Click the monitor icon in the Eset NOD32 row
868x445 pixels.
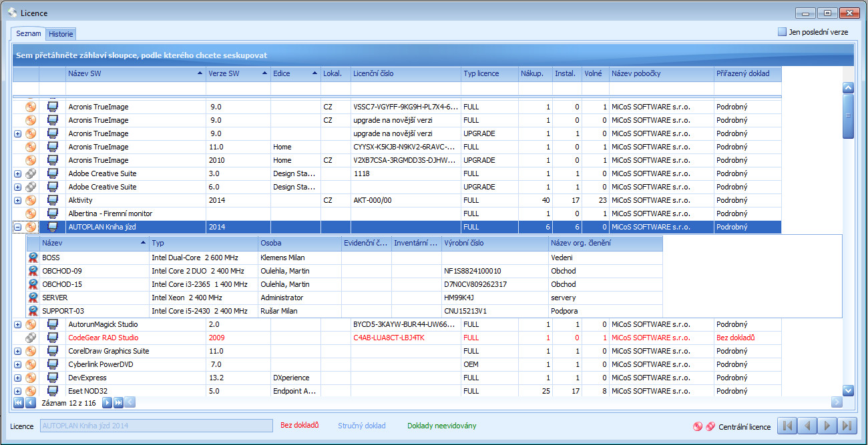pos(53,391)
